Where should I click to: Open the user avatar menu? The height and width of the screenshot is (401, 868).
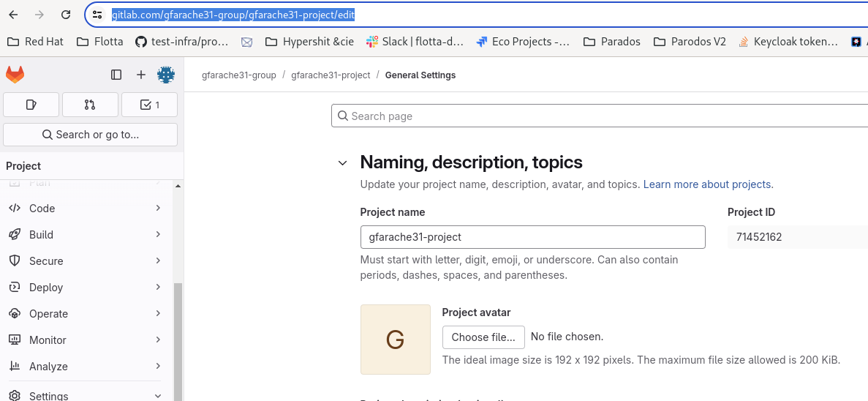166,75
